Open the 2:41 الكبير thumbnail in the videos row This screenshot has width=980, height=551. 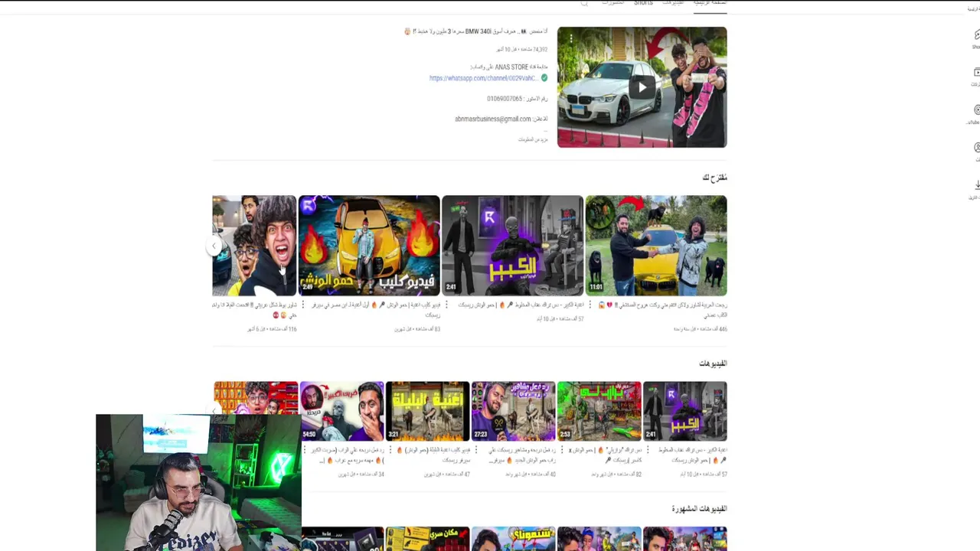click(685, 411)
